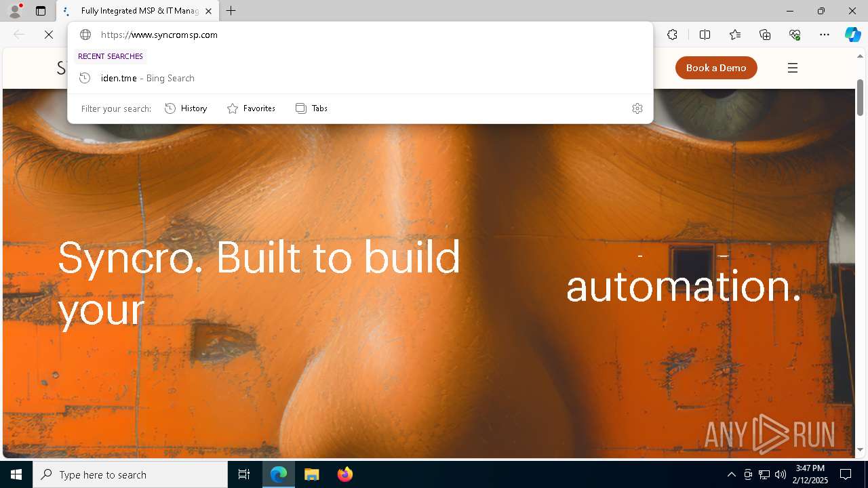The image size is (868, 488).
Task: Open a new tab with plus icon
Action: click(231, 11)
